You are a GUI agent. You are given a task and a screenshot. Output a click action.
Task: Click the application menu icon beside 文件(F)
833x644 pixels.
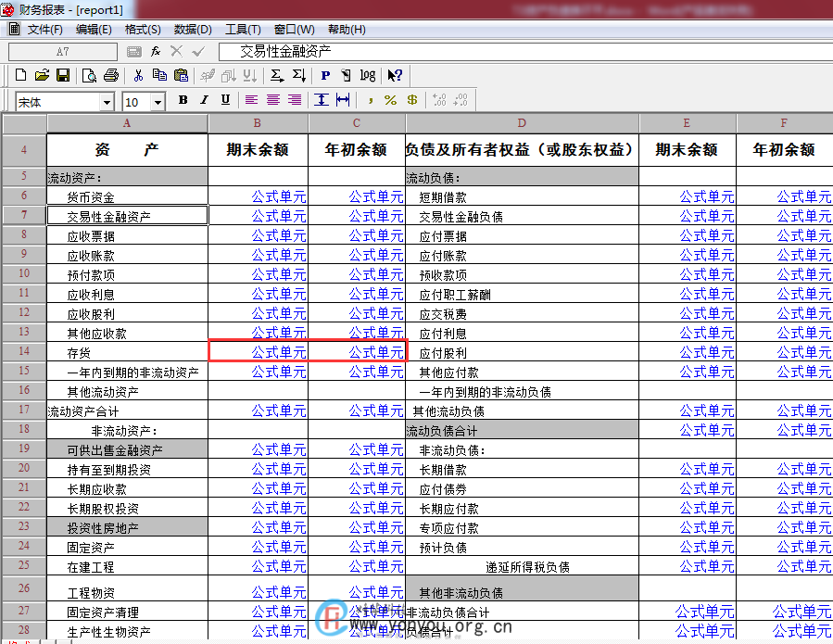(14, 30)
